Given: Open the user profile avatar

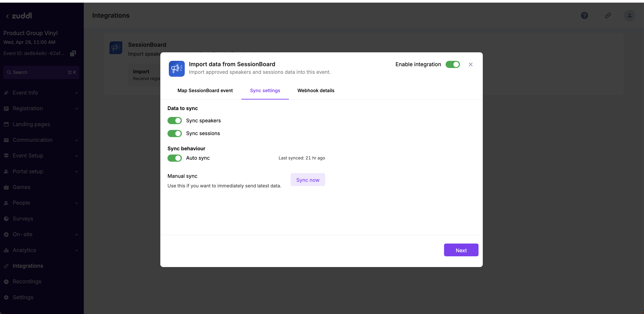Looking at the screenshot, I should [629, 15].
